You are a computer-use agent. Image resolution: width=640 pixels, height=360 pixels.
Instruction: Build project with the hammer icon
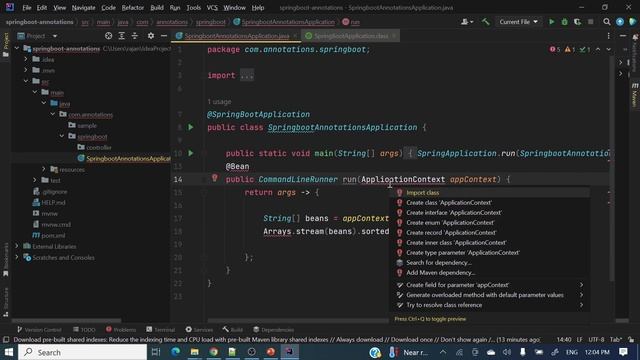(485, 22)
